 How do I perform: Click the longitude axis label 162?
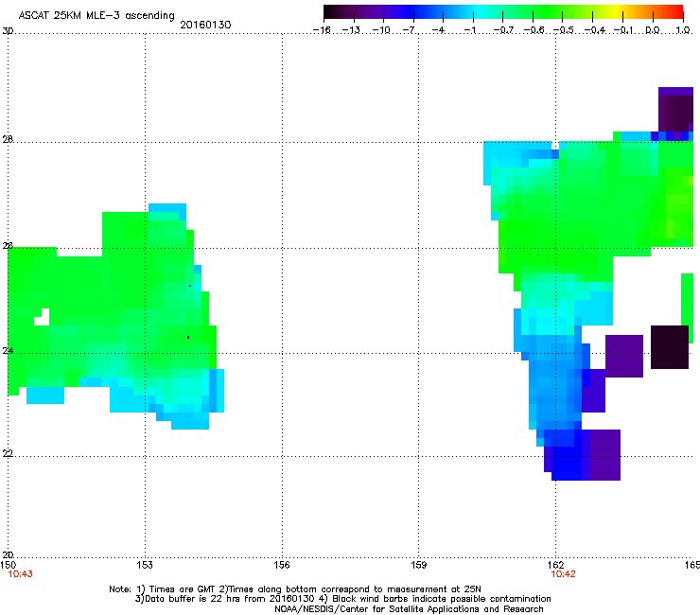coord(556,566)
